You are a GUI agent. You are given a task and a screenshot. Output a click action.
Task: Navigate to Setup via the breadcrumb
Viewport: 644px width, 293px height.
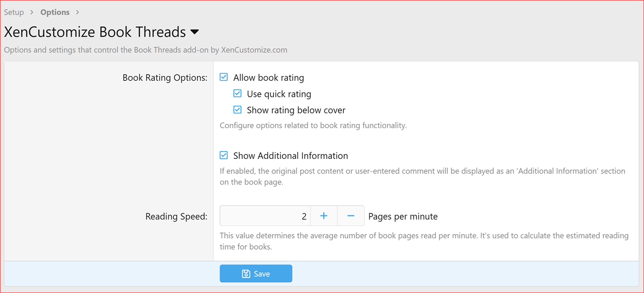(14, 12)
